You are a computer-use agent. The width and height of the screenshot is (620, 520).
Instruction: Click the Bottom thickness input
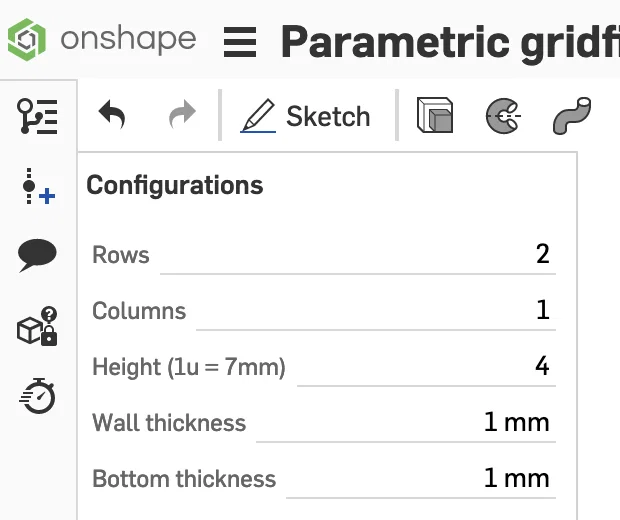[420, 478]
